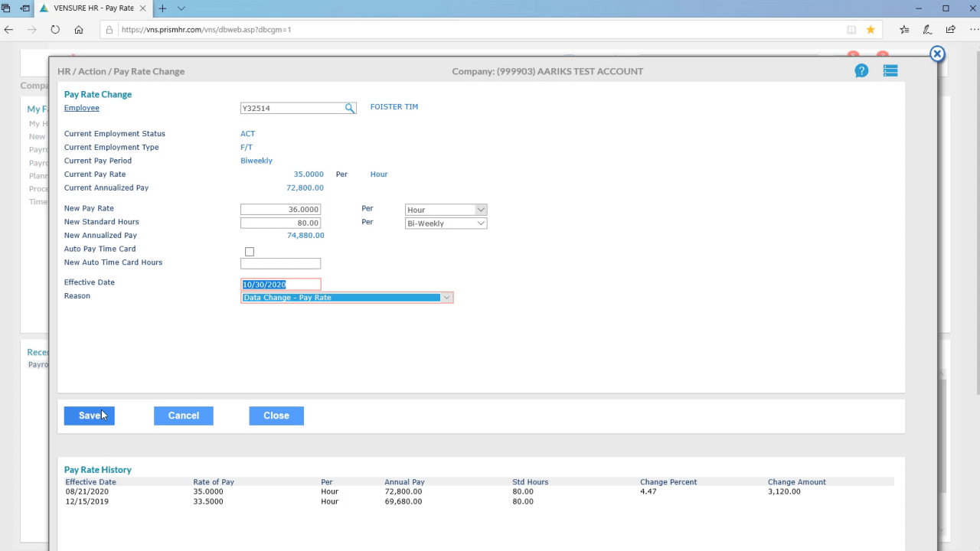Click the favorites star in address bar
This screenshot has height=551, width=980.
pos(871,30)
